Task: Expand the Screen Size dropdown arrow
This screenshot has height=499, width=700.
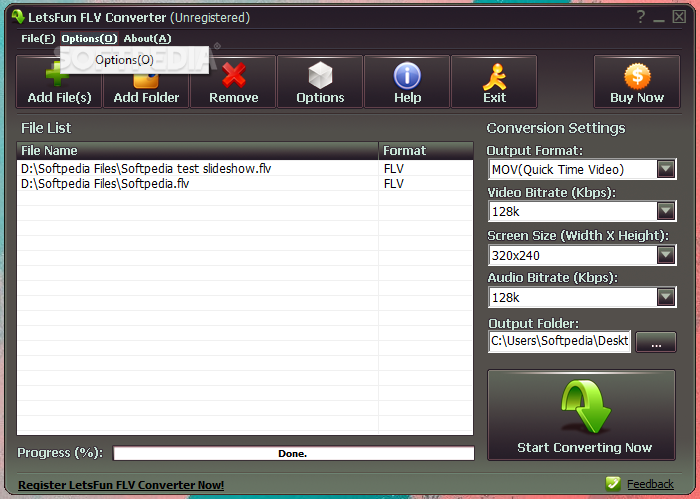Action: pyautogui.click(x=666, y=255)
